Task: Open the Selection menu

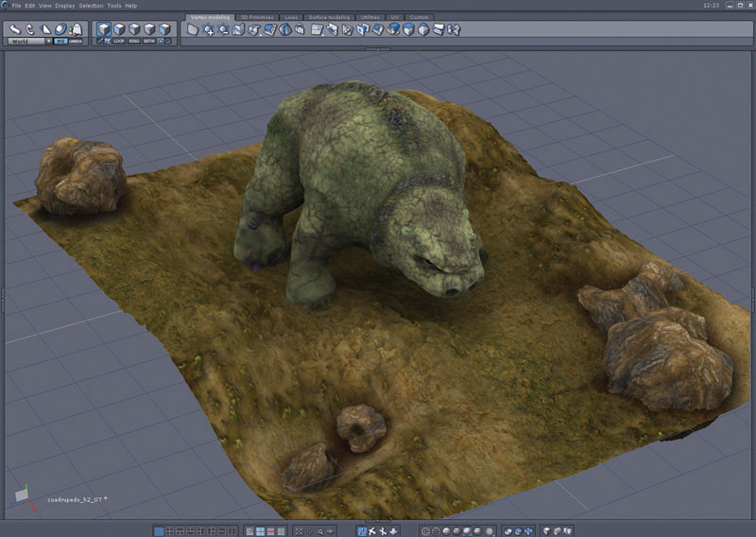Action: pyautogui.click(x=91, y=6)
